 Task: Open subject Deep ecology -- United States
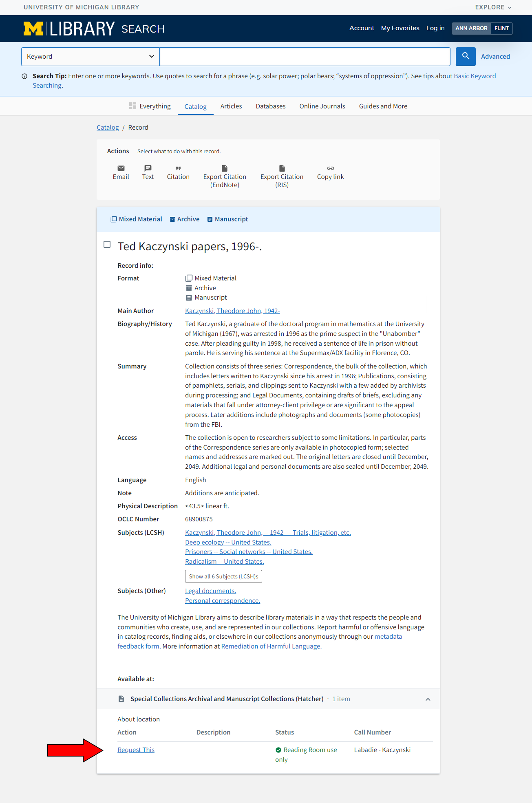tap(228, 543)
